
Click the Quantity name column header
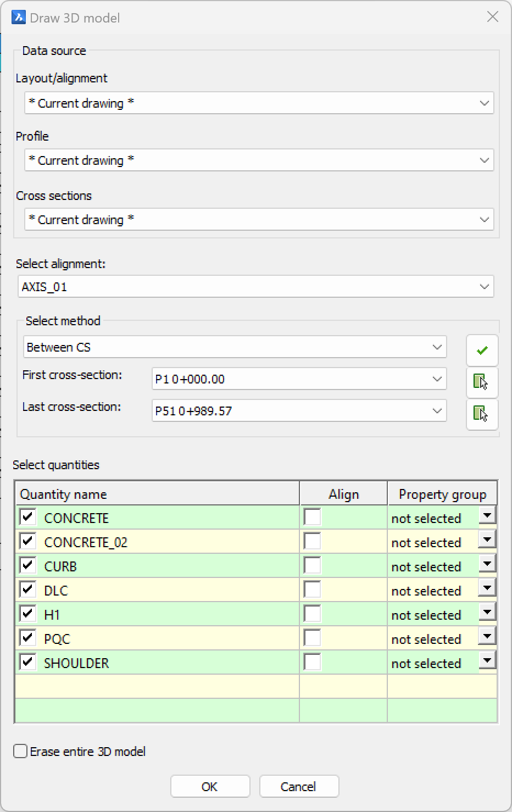click(x=157, y=494)
